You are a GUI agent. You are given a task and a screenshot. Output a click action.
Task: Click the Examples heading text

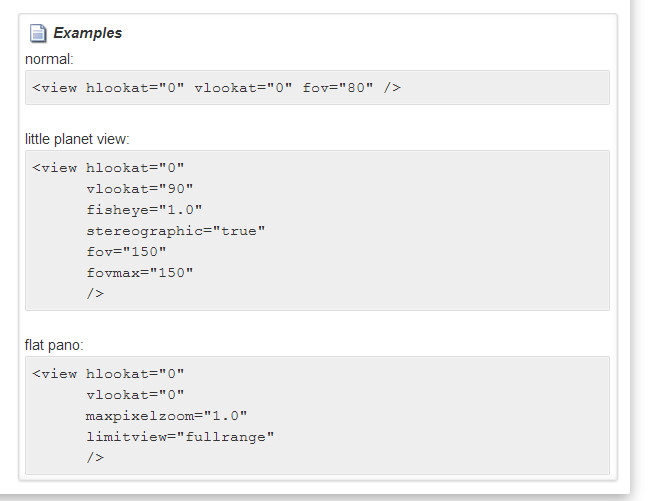[x=87, y=33]
